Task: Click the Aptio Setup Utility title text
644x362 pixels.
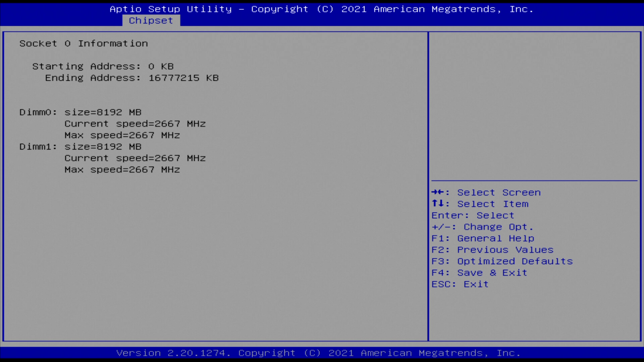Action: point(322,9)
